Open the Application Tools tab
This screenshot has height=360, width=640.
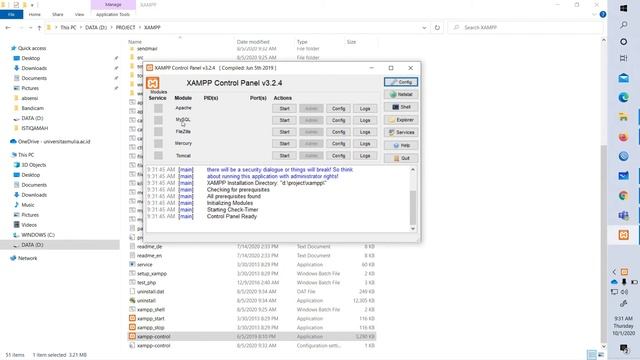113,15
